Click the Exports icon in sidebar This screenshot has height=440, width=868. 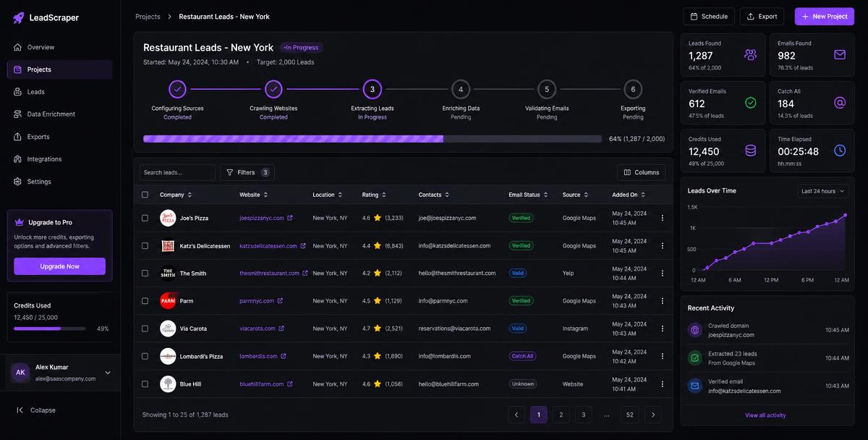(18, 137)
